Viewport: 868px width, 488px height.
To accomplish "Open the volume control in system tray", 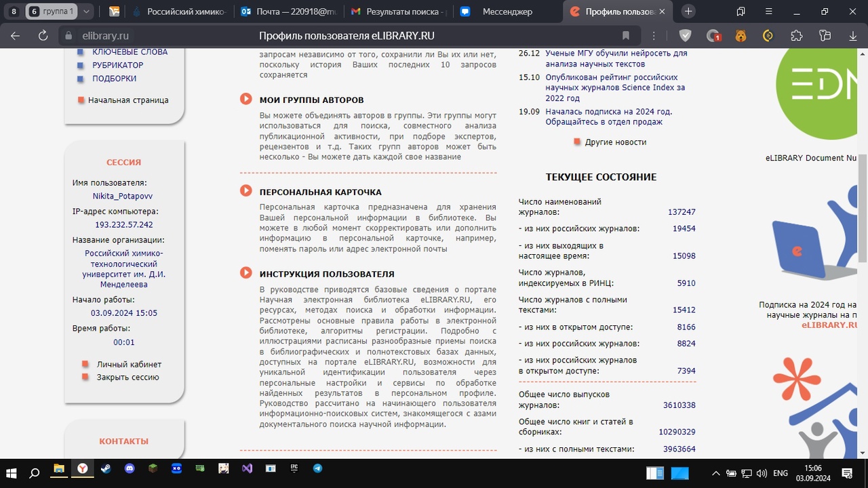I will pos(761,473).
